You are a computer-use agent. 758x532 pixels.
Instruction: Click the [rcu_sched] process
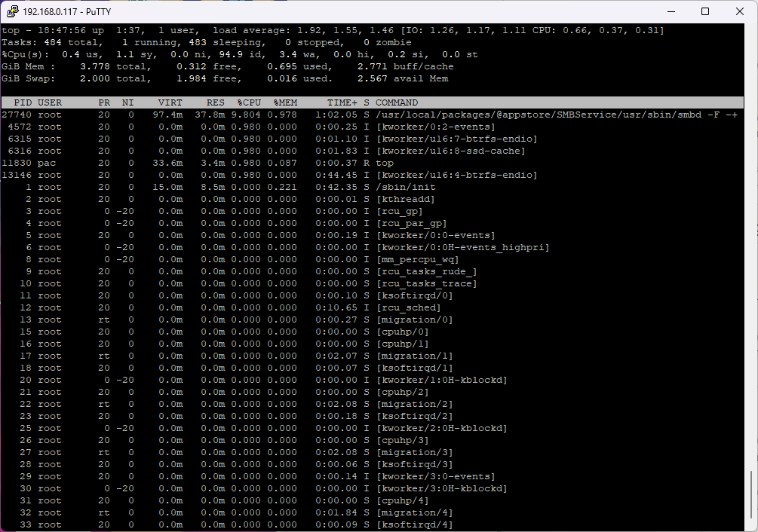[x=409, y=307]
